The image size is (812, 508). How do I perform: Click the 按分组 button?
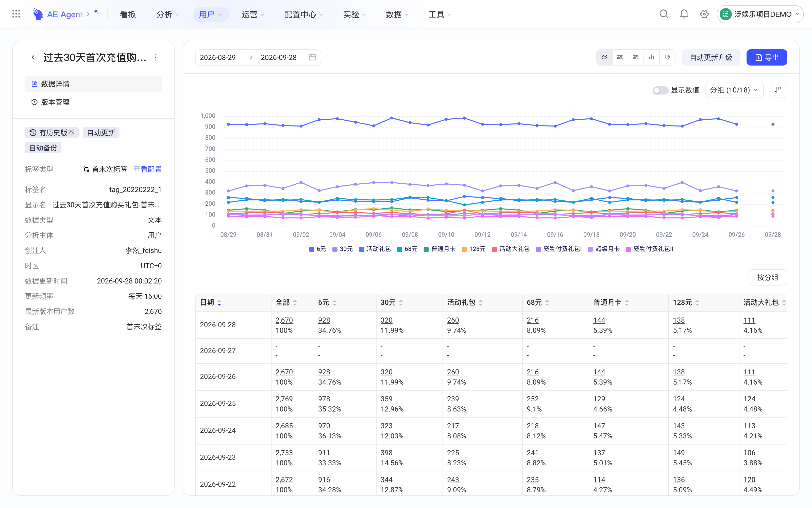click(x=767, y=278)
